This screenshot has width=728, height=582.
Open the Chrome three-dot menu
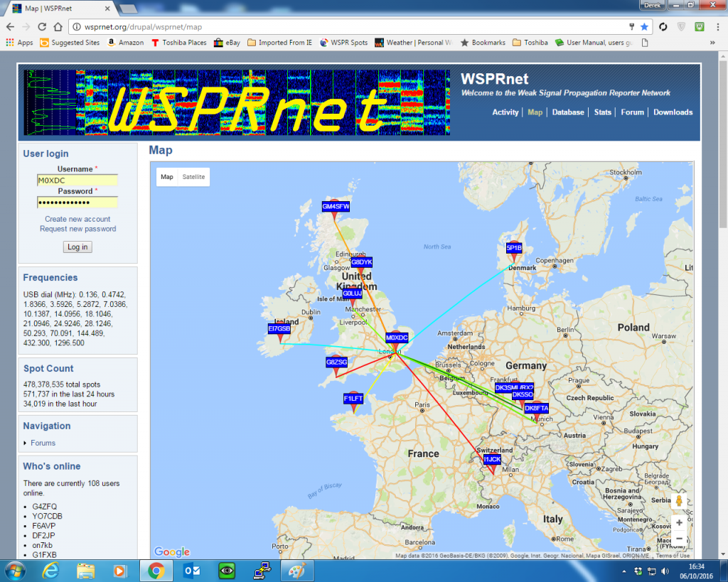point(718,27)
